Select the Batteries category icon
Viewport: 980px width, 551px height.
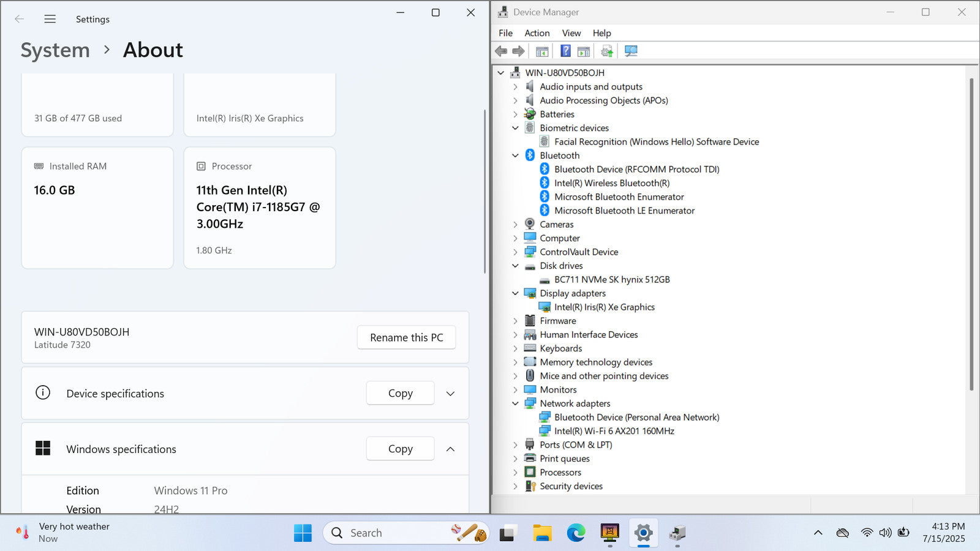(530, 114)
